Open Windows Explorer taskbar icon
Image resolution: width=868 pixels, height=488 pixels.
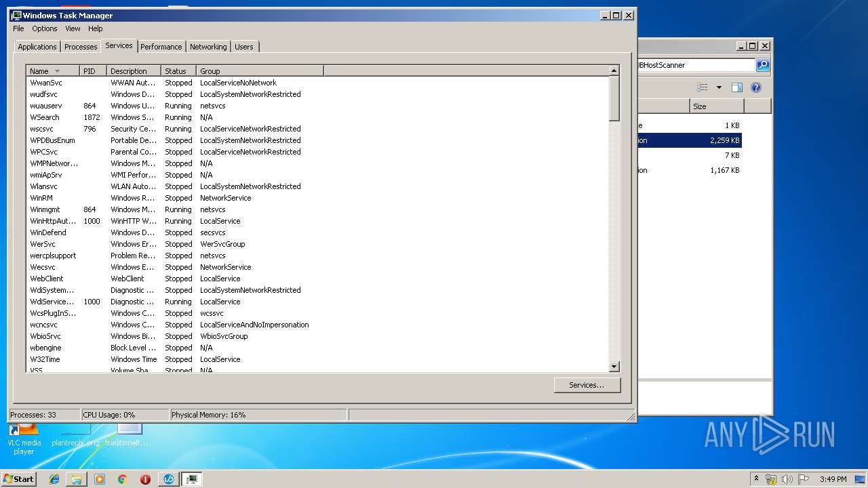tap(77, 479)
